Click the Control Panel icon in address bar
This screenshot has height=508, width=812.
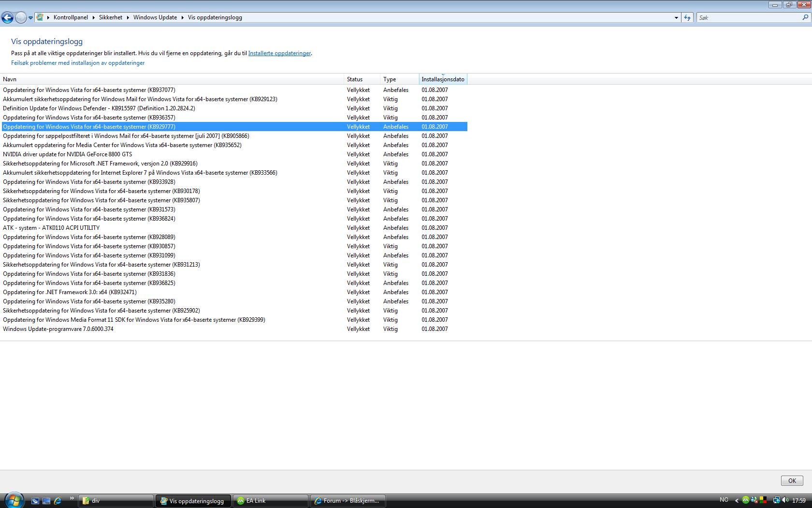40,17
